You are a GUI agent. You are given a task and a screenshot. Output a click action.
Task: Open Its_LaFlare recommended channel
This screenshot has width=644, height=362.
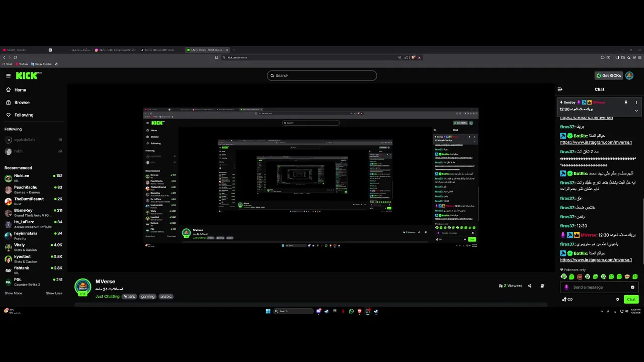[33, 224]
